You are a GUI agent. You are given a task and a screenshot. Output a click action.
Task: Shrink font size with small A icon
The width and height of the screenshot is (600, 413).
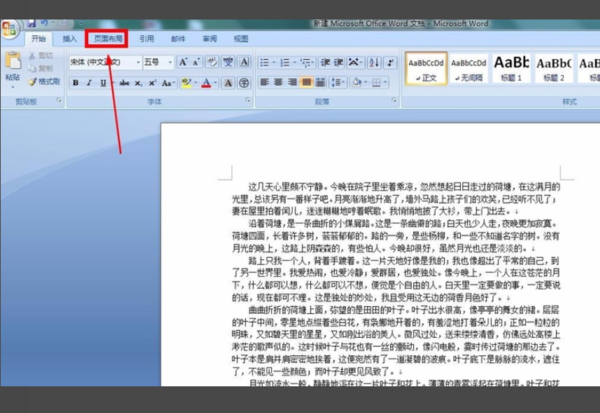click(x=197, y=62)
